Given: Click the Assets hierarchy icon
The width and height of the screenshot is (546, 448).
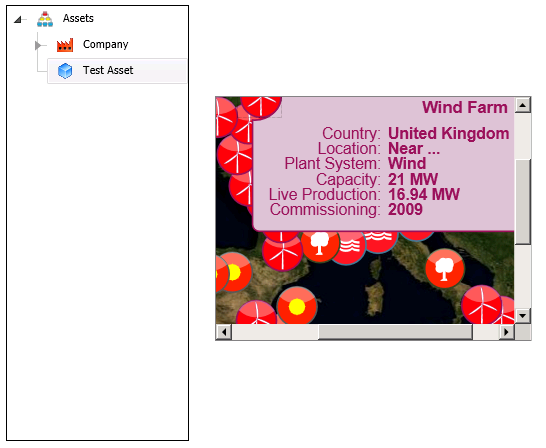Looking at the screenshot, I should [x=45, y=19].
